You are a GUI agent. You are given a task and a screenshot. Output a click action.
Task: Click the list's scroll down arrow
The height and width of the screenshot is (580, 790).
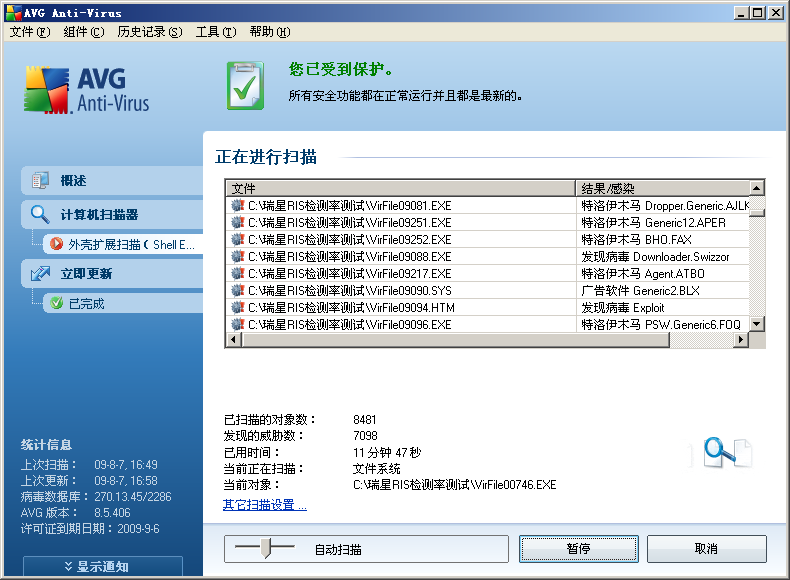[757, 324]
